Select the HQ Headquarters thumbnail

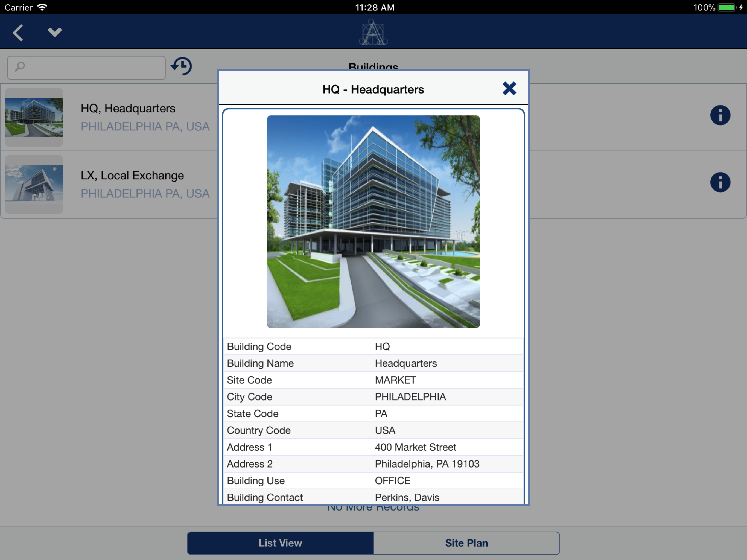point(34,117)
